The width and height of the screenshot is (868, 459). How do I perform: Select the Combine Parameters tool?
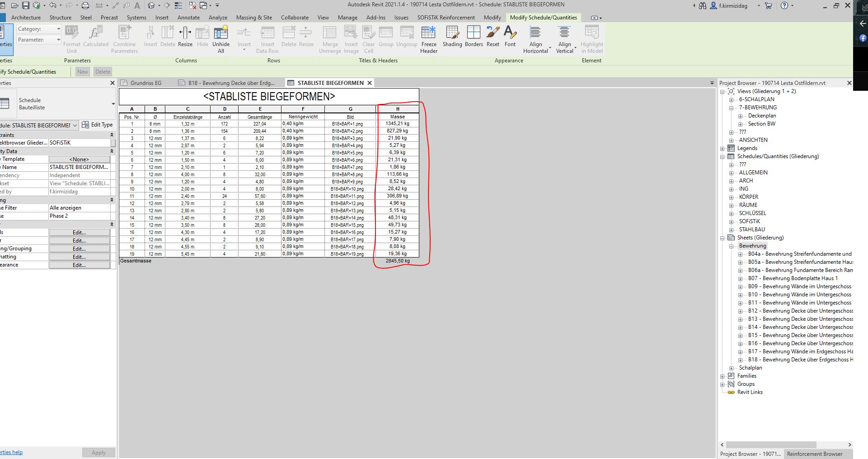pyautogui.click(x=124, y=38)
